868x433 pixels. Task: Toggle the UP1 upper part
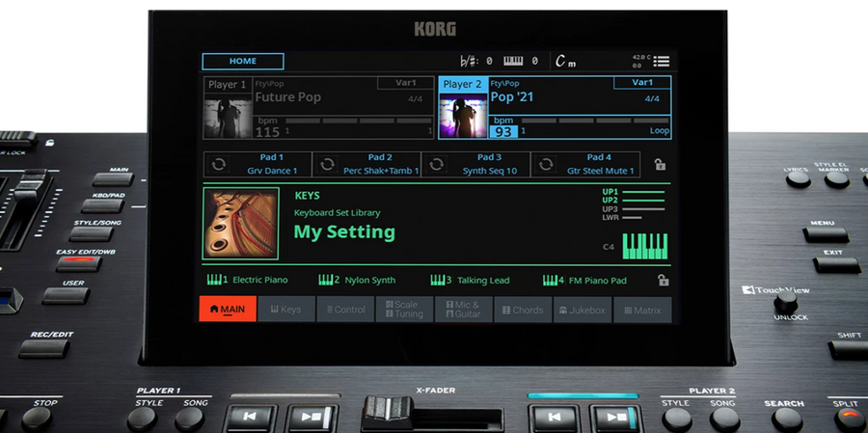(x=634, y=192)
